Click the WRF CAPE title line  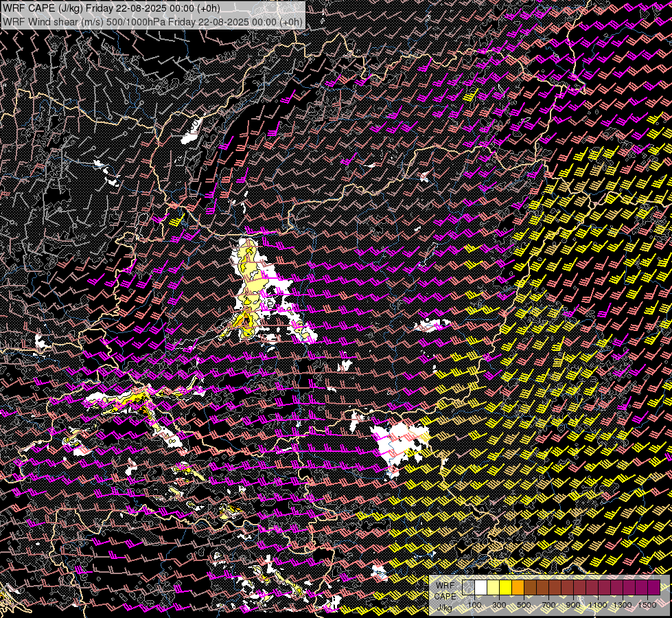pyautogui.click(x=111, y=8)
